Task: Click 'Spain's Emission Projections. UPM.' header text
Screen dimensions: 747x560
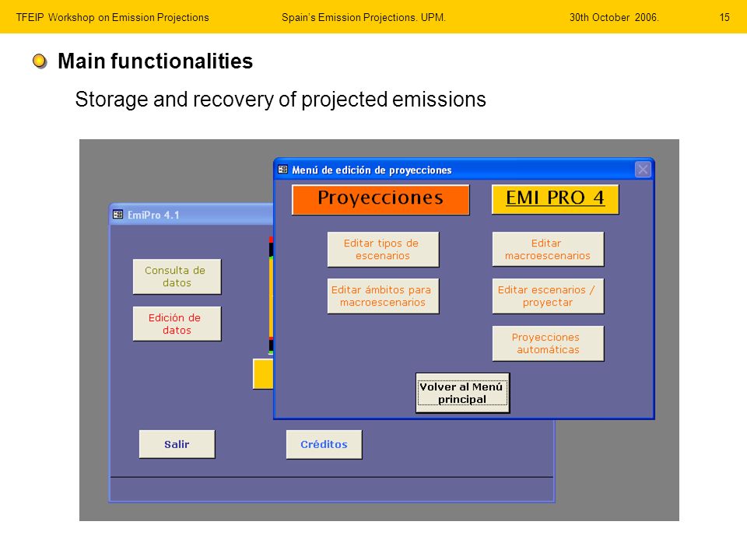Action: tap(363, 18)
